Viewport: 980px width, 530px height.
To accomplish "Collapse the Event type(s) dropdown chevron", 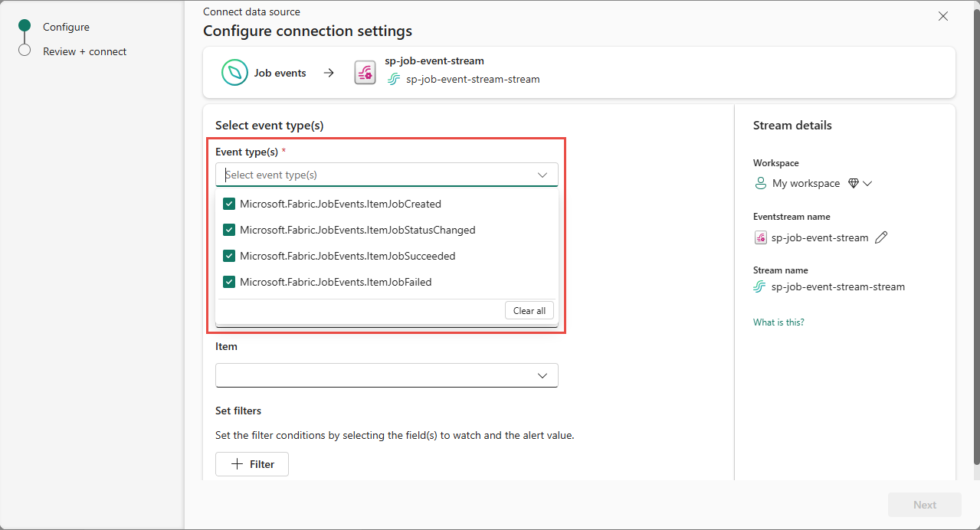I will pyautogui.click(x=542, y=175).
